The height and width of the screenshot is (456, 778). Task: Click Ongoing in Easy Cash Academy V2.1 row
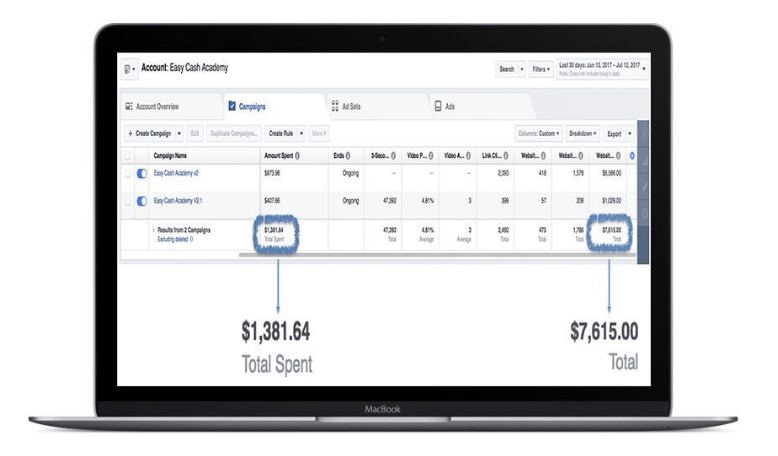[350, 201]
